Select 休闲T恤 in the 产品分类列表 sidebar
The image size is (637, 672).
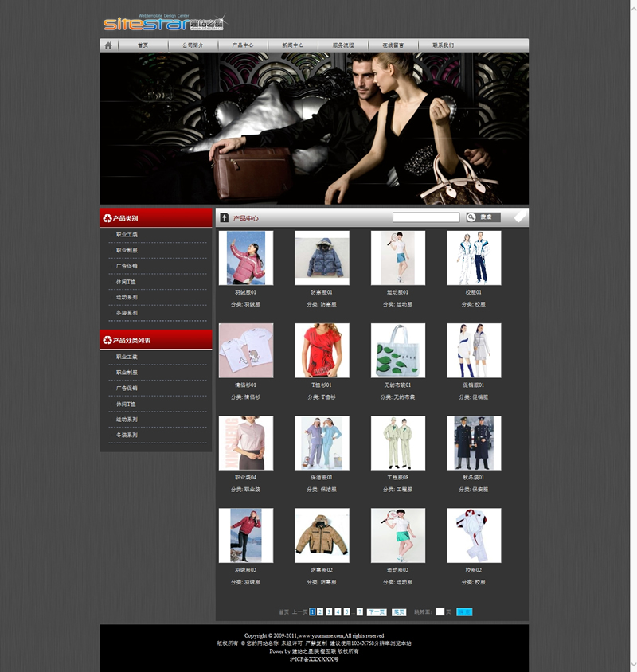pos(127,404)
